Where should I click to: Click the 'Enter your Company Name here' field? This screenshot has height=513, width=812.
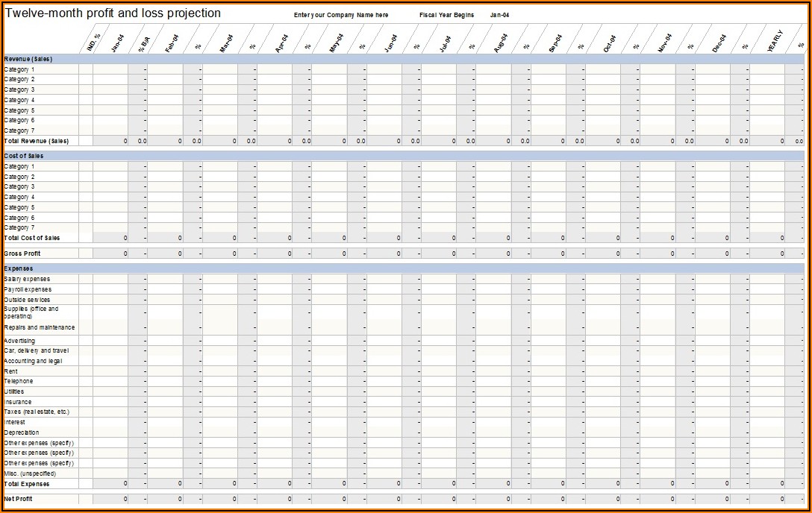(341, 15)
